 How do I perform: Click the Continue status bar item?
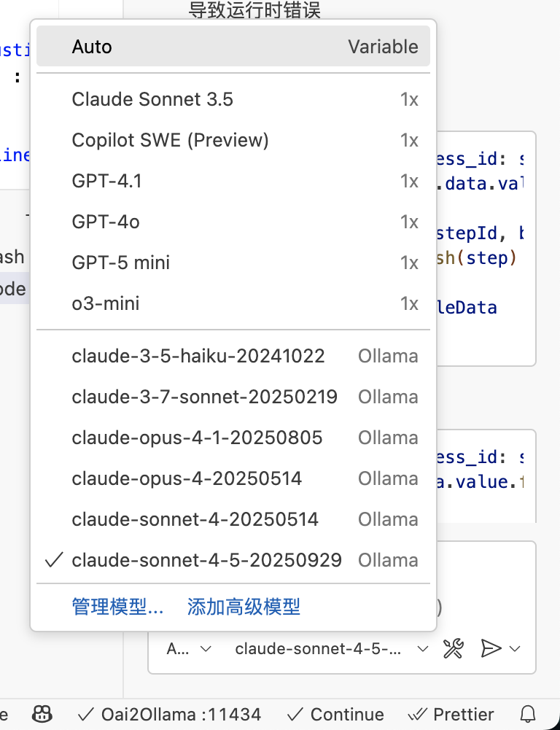tap(336, 714)
